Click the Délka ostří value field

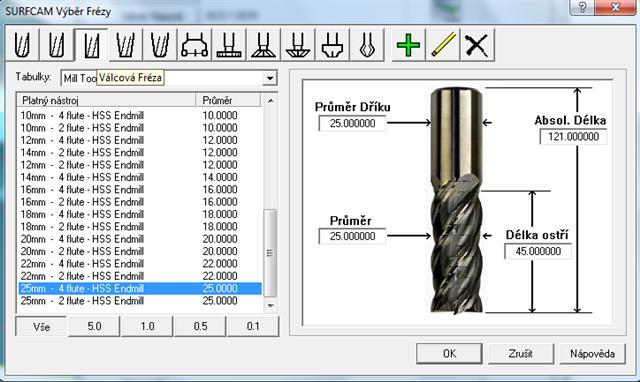[x=538, y=251]
